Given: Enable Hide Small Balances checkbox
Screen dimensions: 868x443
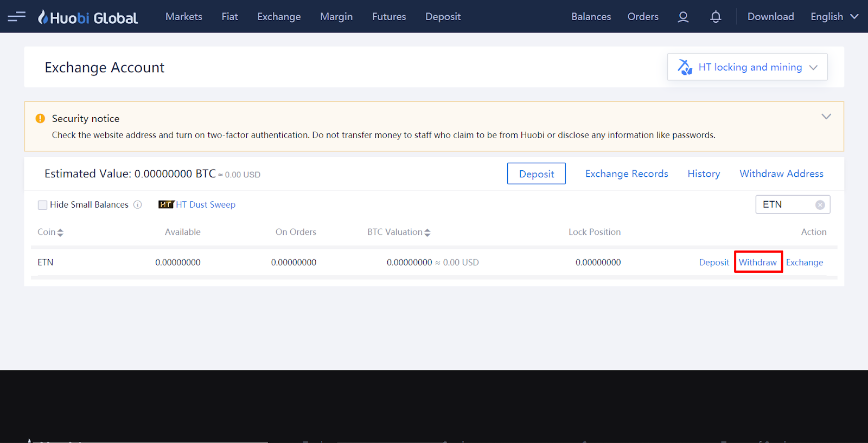Looking at the screenshot, I should pyautogui.click(x=42, y=205).
